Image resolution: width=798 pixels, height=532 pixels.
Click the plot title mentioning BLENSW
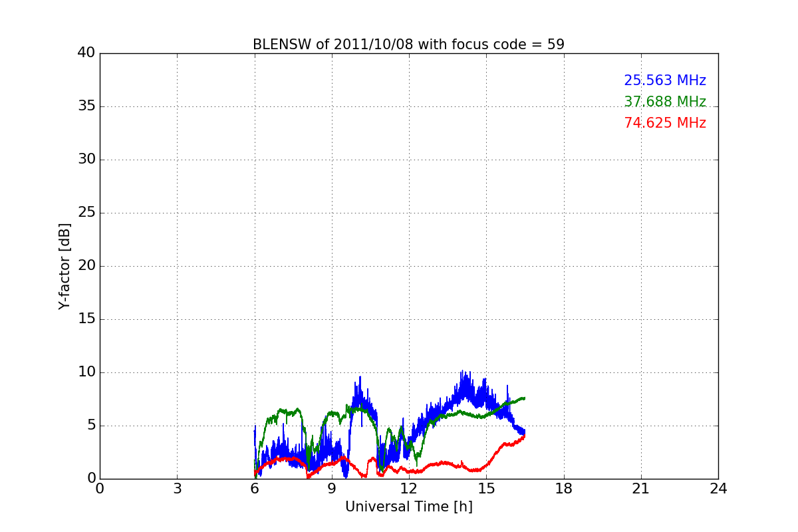pos(408,45)
